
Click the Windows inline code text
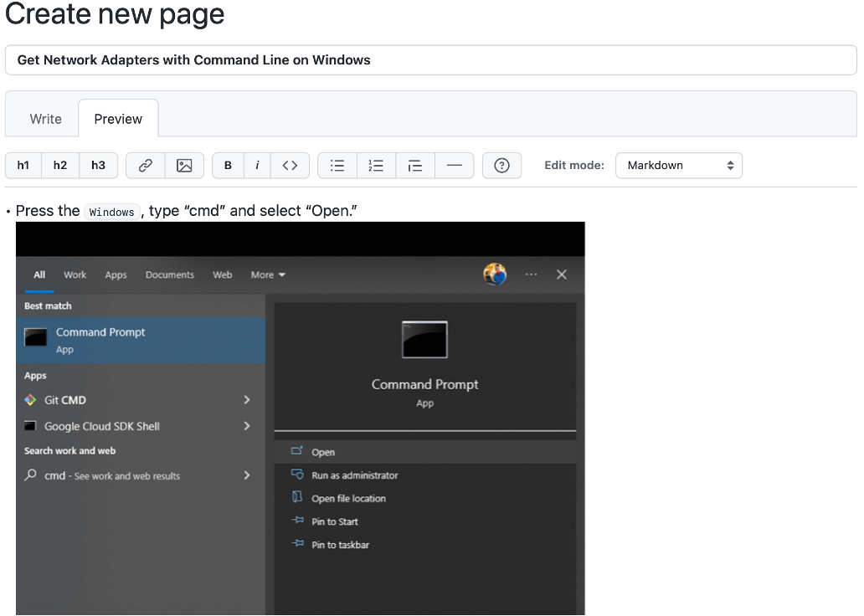click(x=112, y=212)
